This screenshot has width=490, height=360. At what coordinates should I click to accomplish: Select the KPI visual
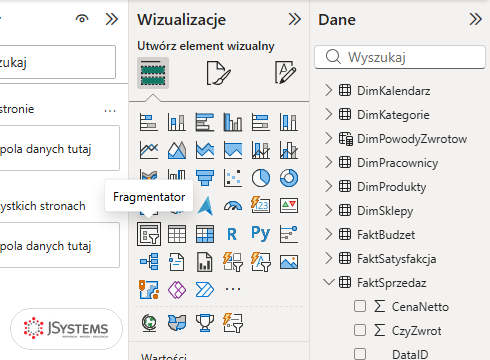click(289, 206)
